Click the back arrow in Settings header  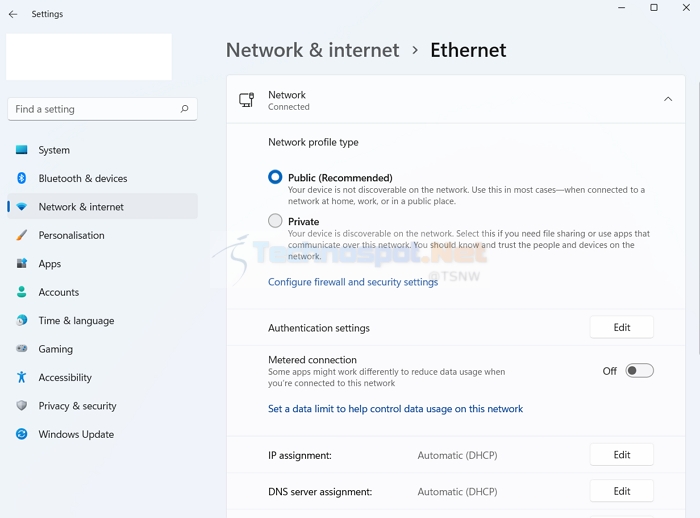point(13,14)
